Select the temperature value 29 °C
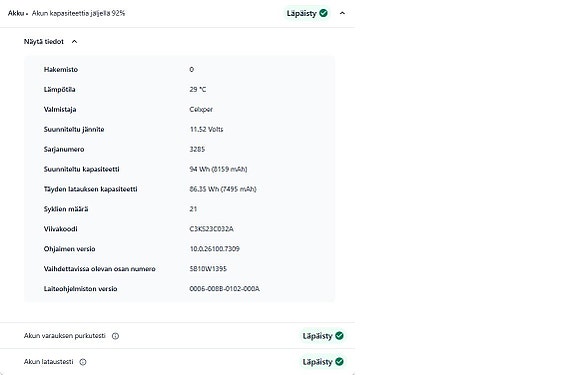575x375 pixels. (198, 89)
